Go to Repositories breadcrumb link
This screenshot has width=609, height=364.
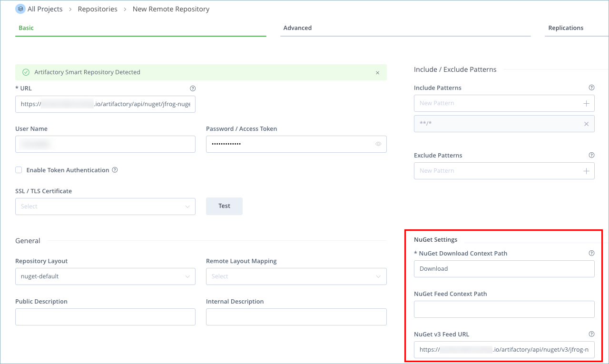point(98,9)
